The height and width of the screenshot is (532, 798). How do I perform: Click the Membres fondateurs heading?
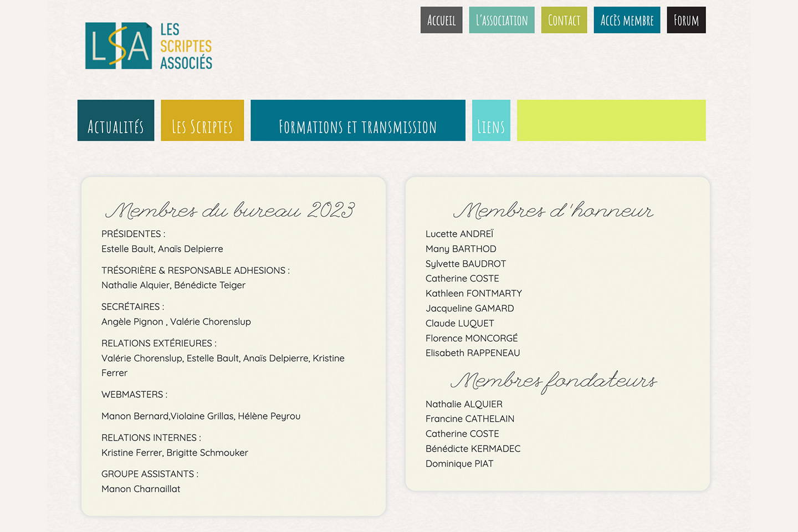pos(554,381)
